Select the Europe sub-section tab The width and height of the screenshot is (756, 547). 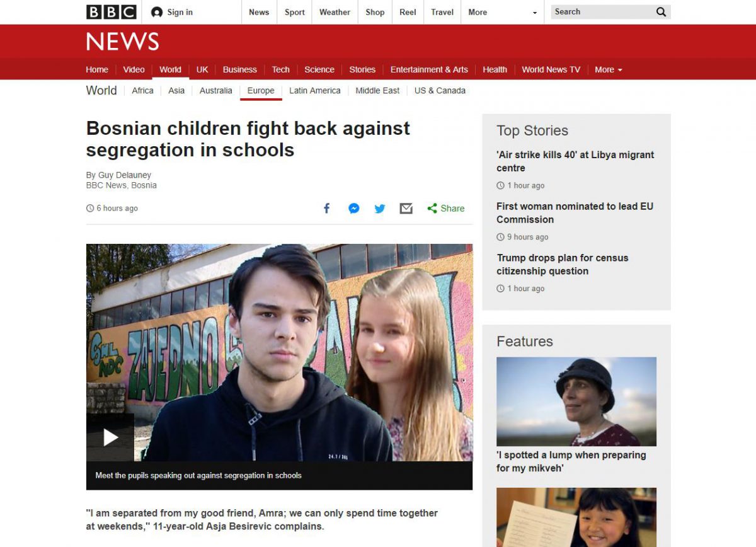[x=261, y=91]
